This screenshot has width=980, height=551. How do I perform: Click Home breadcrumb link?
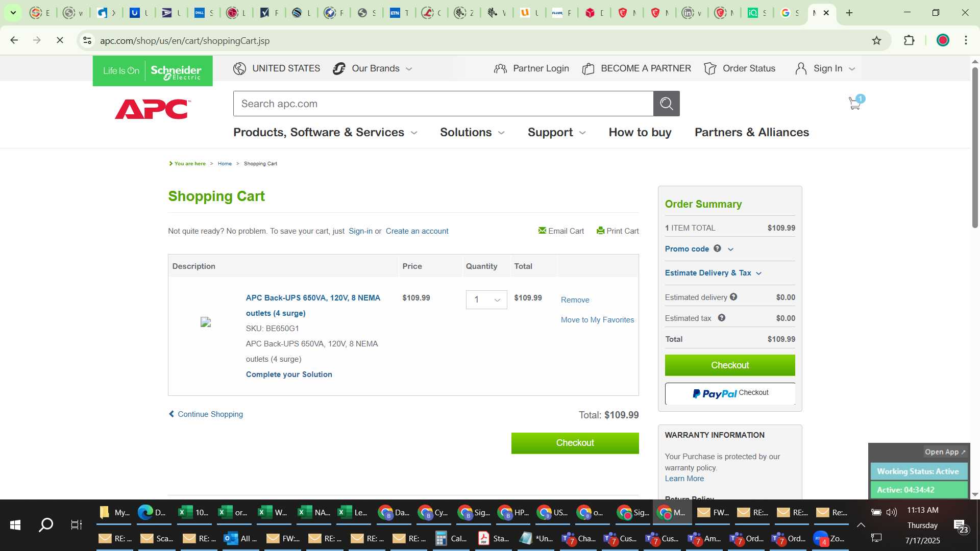225,164
